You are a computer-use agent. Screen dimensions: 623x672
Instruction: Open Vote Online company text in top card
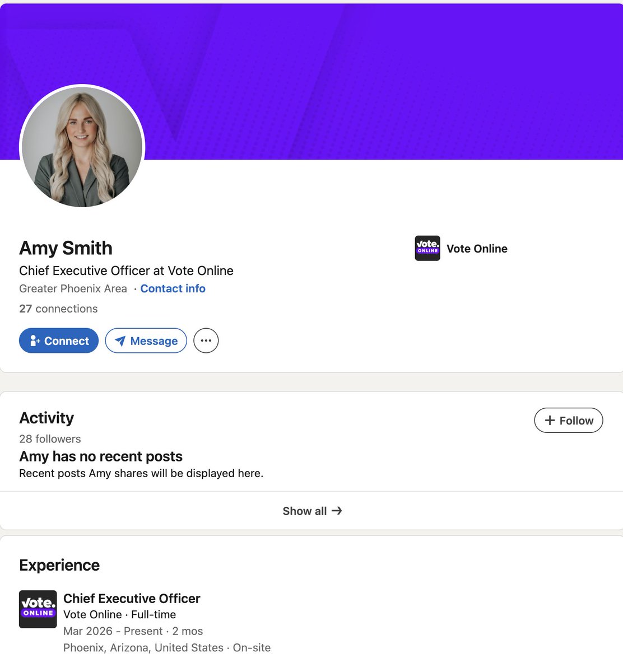(477, 249)
